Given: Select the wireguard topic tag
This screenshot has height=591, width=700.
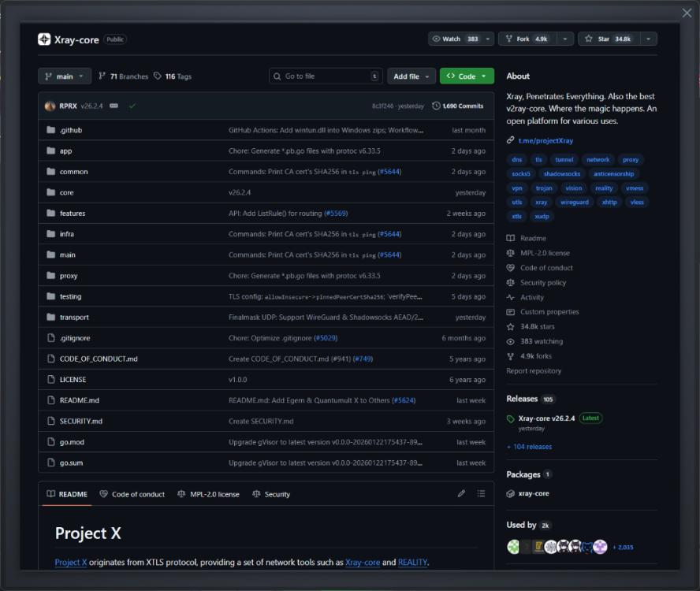Looking at the screenshot, I should [575, 203].
